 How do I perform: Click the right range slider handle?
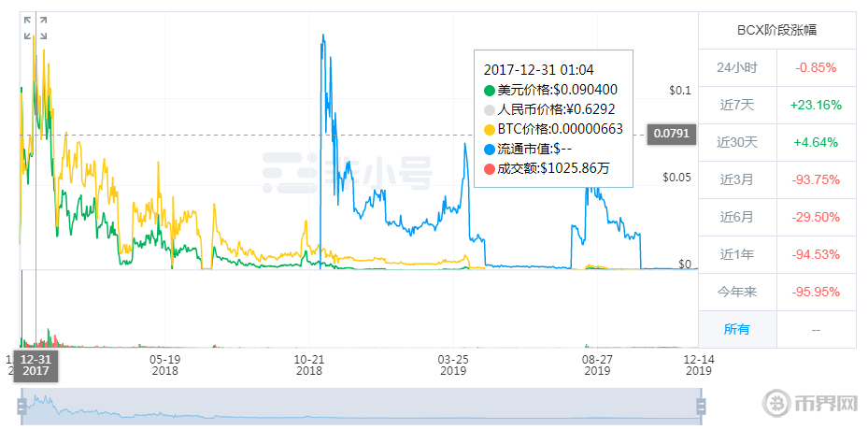pos(700,405)
